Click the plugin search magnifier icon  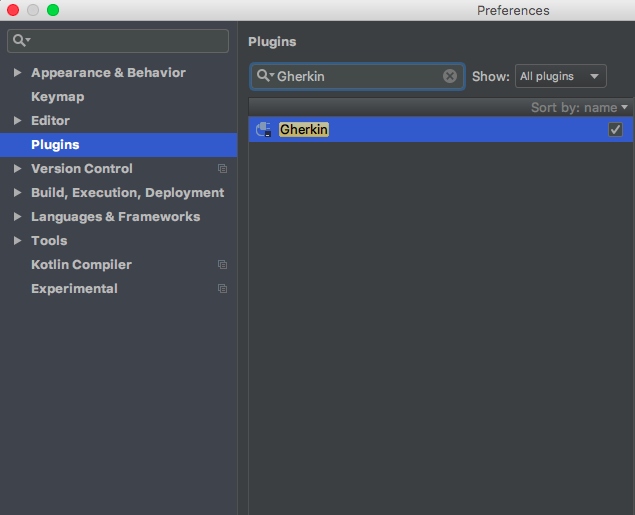[264, 76]
